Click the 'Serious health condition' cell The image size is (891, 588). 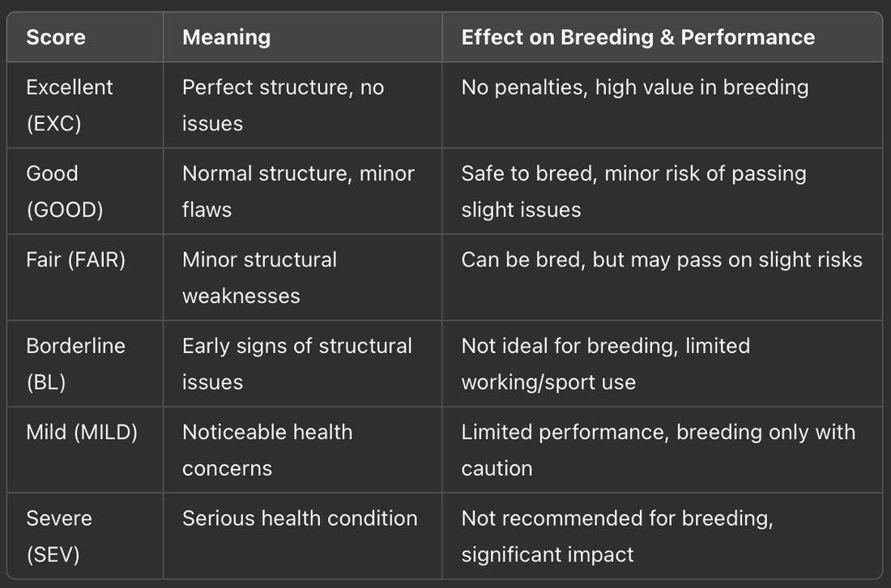point(300,518)
